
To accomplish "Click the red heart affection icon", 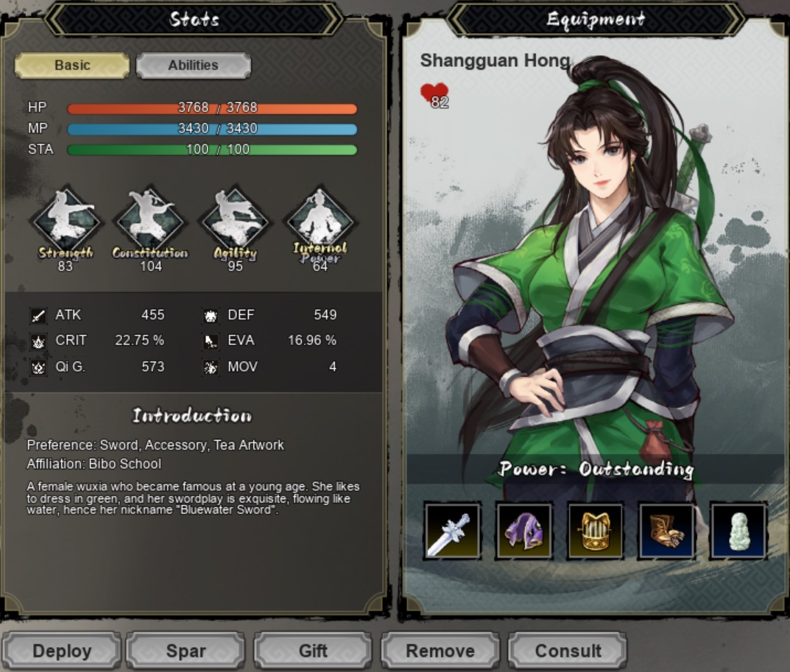I will (434, 94).
